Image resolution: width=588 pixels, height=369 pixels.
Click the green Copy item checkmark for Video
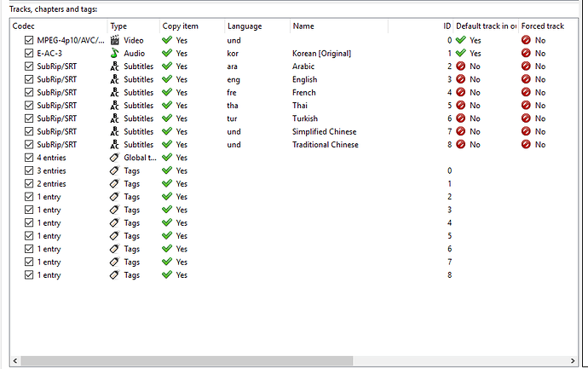(167, 40)
